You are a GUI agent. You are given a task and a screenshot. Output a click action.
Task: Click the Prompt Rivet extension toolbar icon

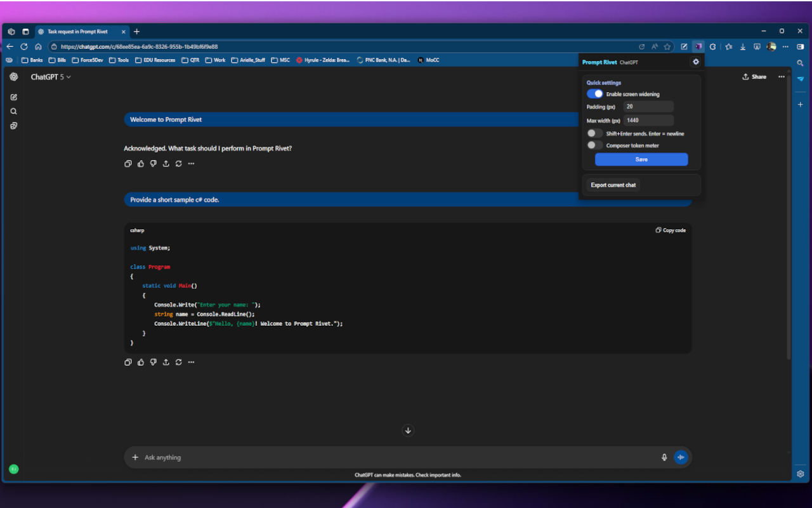[698, 46]
